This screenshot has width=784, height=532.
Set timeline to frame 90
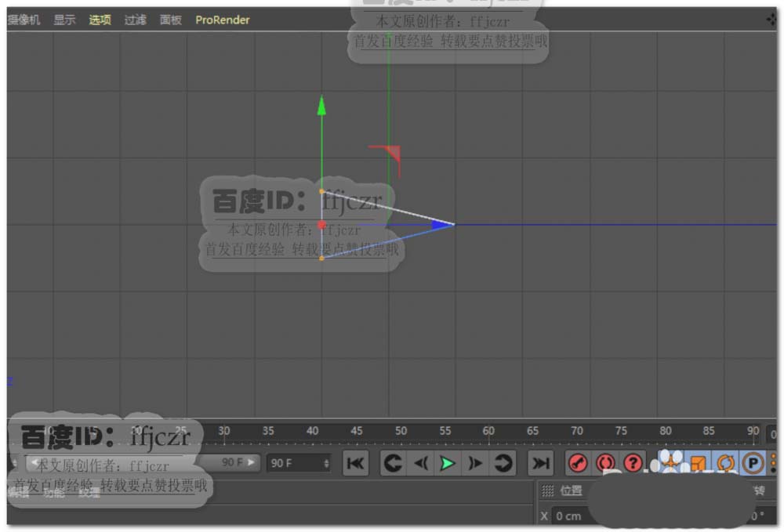click(x=753, y=432)
